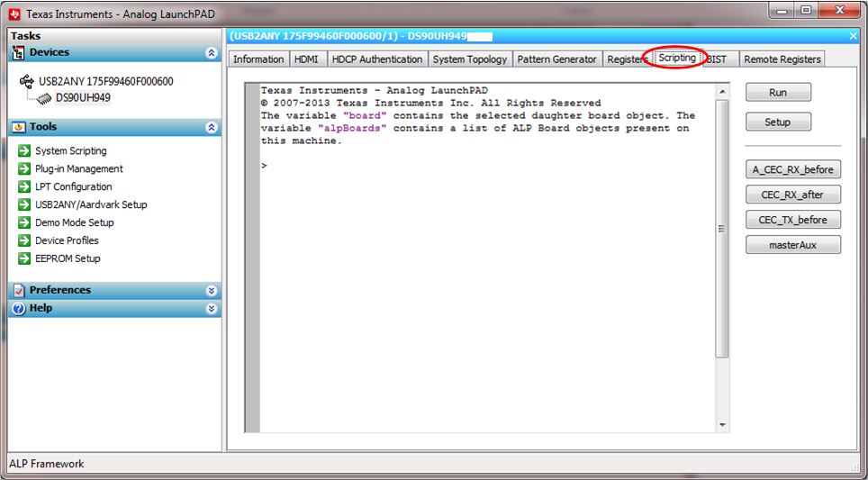Screen dimensions: 868x480
Task: Click the Setup button
Action: 778,122
